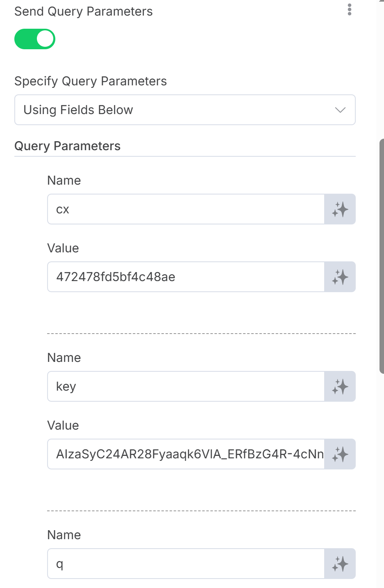Click Name label above the key field
The image size is (384, 588).
[64, 358]
